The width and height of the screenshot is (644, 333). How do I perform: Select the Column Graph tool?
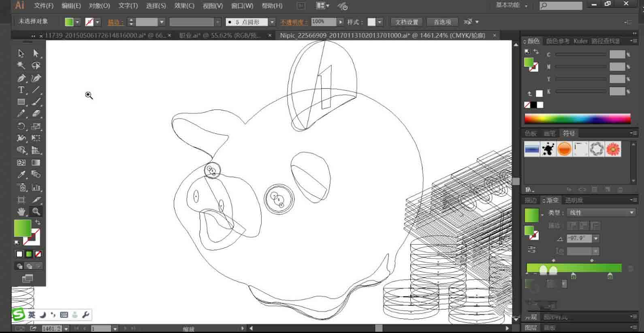(36, 187)
